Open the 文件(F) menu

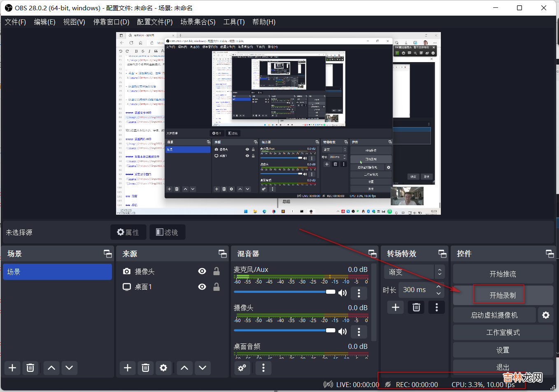pyautogui.click(x=15, y=22)
